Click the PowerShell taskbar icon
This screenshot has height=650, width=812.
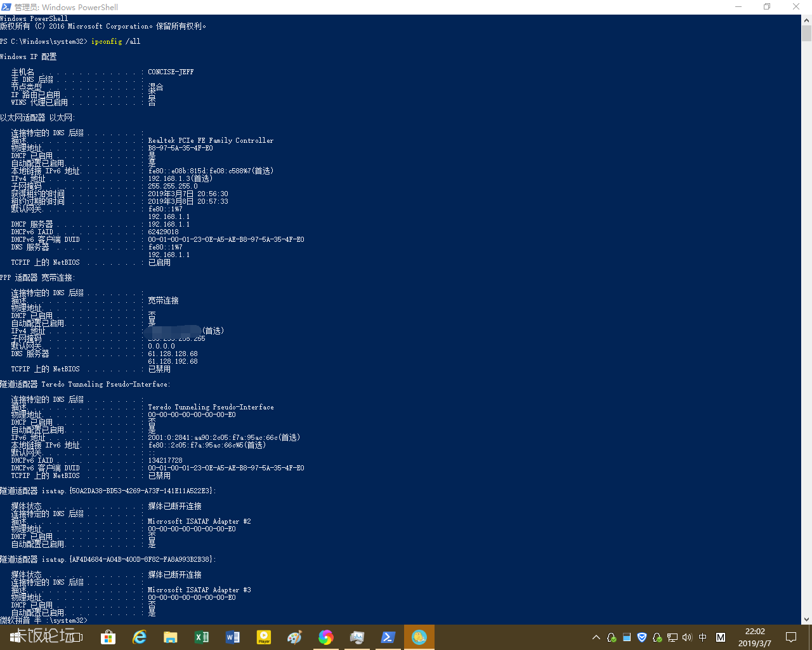point(388,637)
